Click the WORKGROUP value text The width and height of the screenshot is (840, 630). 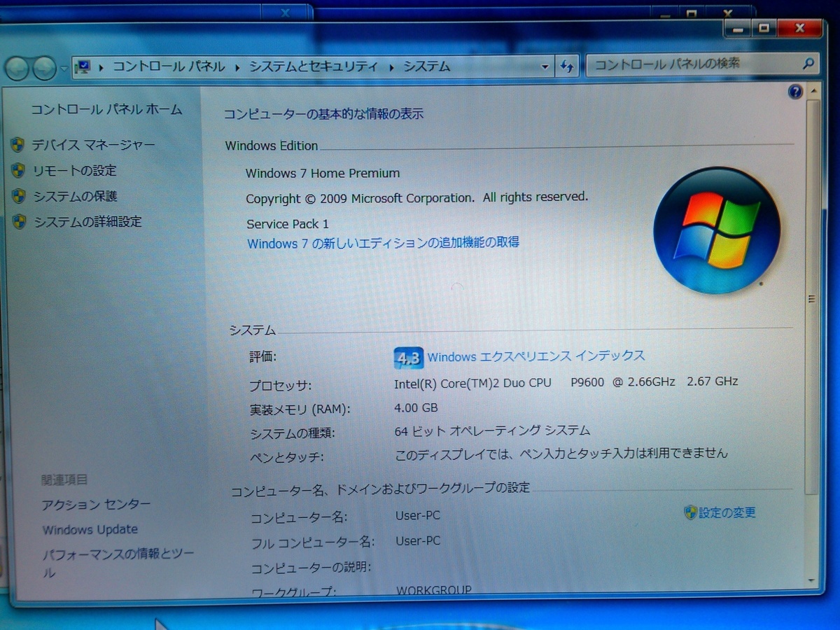(434, 590)
